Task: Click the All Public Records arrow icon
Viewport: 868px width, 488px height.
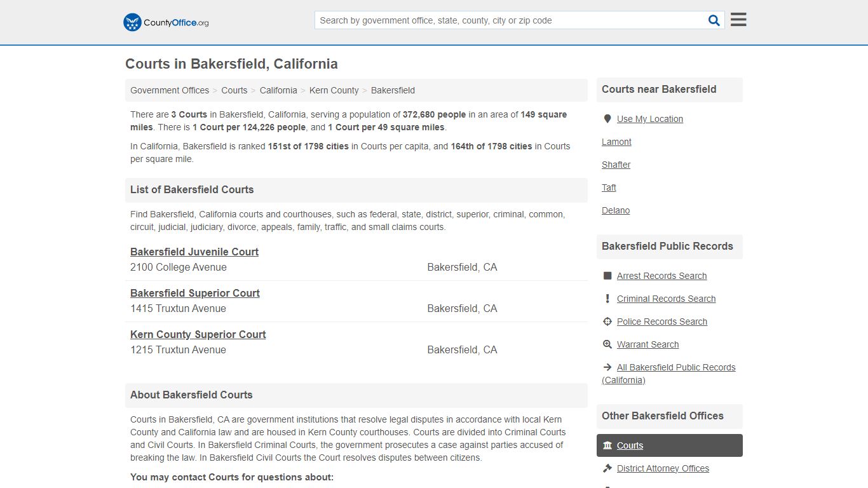Action: [x=607, y=367]
